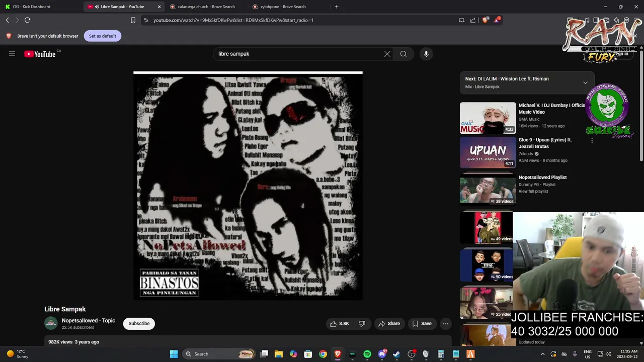644x362 pixels.
Task: Open the UPUAN video thumbnail
Action: (488, 152)
